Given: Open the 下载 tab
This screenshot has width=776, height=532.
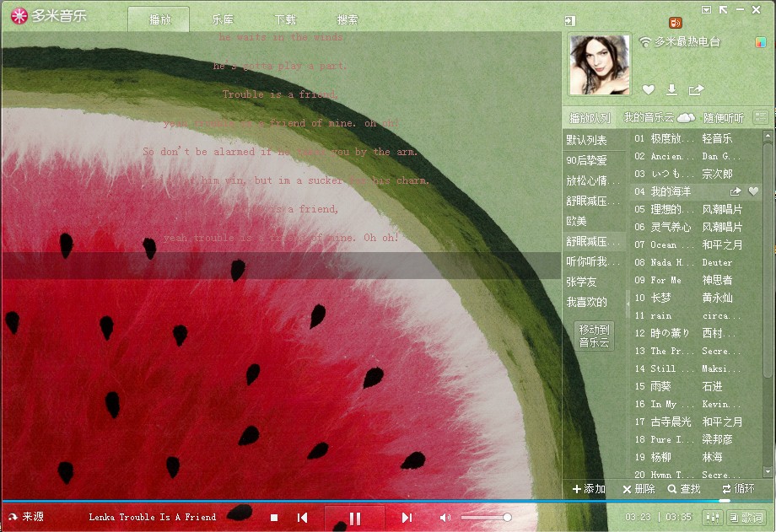Looking at the screenshot, I should point(285,19).
